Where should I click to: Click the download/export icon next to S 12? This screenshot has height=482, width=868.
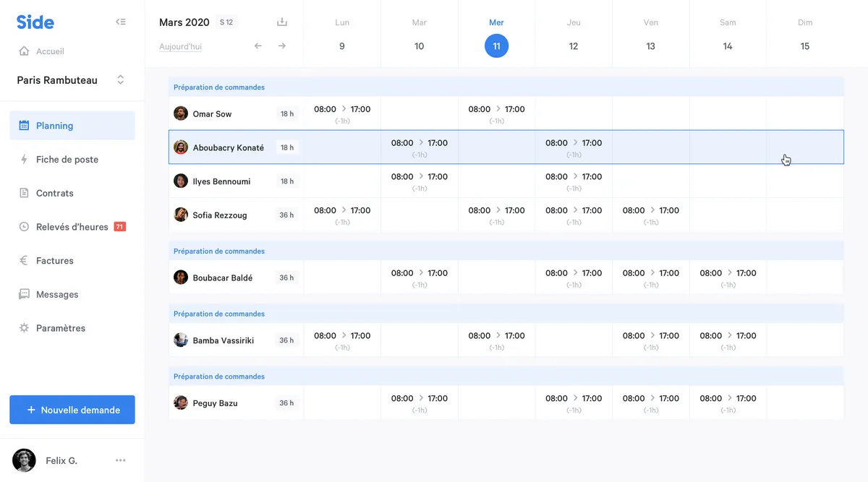pos(282,22)
